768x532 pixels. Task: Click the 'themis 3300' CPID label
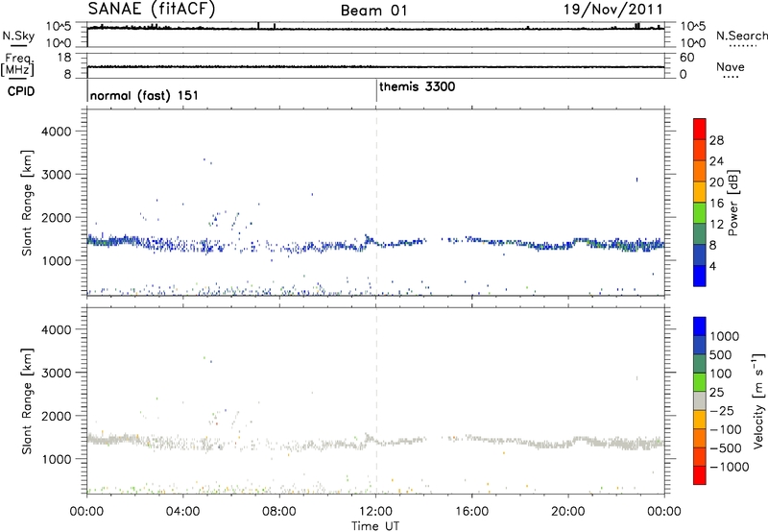pos(417,87)
